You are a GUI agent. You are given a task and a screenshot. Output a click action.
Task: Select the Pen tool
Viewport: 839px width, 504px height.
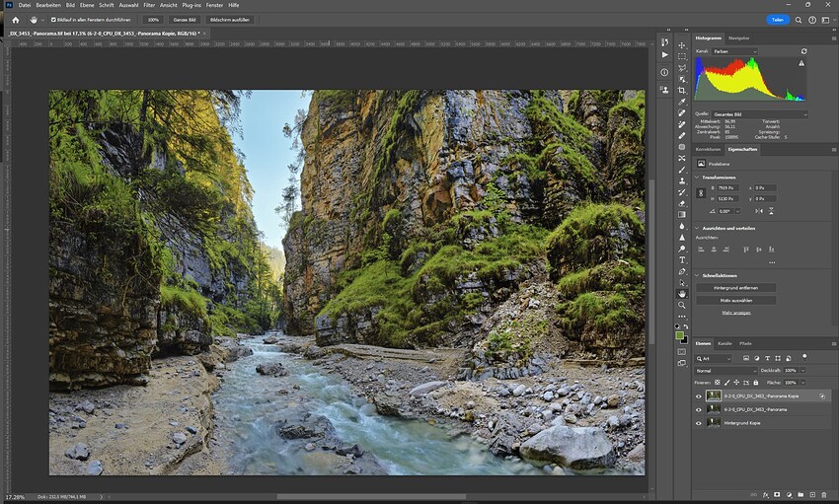pyautogui.click(x=682, y=271)
